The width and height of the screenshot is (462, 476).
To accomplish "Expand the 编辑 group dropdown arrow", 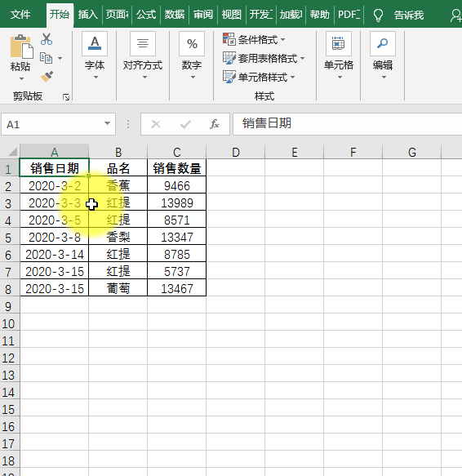I will point(384,78).
